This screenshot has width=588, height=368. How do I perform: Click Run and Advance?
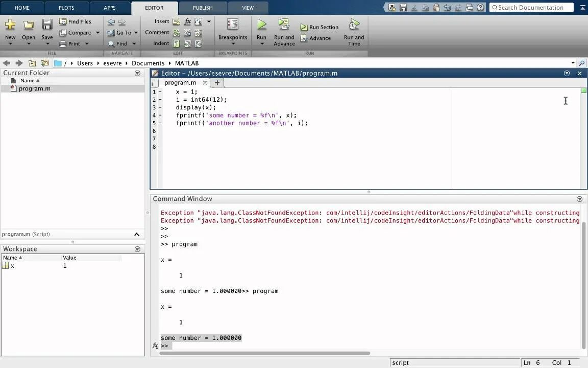pos(284,33)
